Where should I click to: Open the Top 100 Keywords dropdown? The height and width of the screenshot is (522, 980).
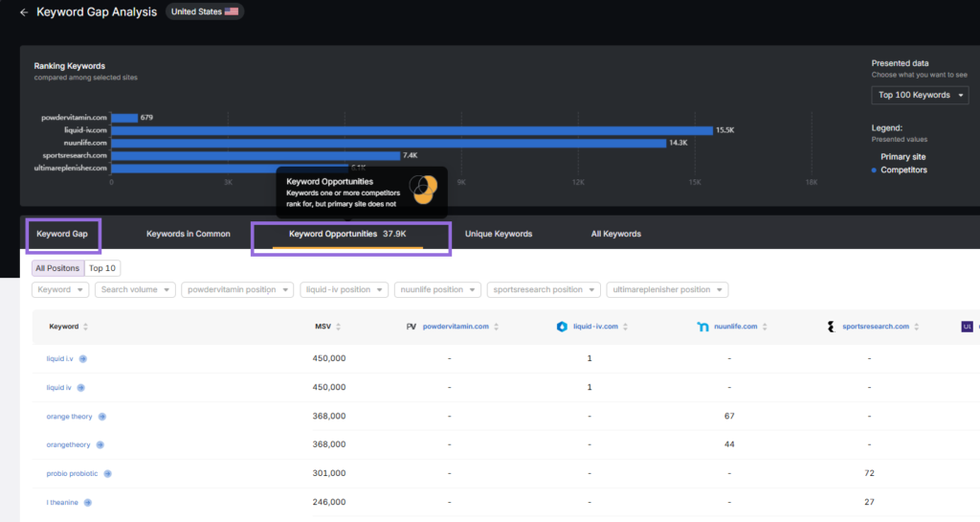tap(920, 95)
